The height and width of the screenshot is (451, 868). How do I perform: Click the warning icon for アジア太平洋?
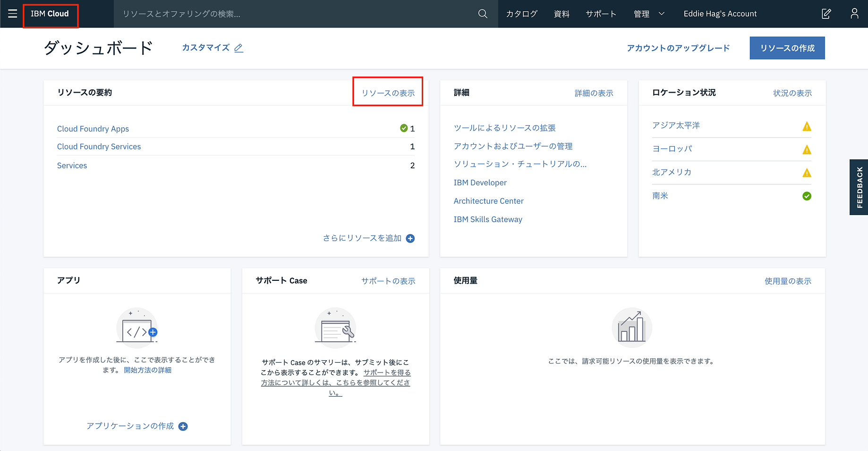(x=807, y=126)
